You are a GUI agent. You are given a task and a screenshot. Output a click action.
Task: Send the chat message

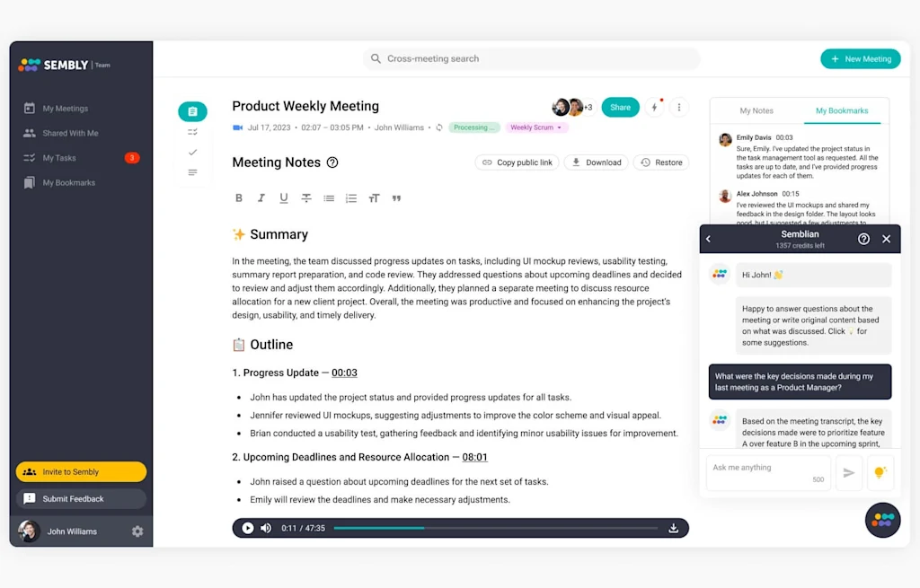[848, 472]
